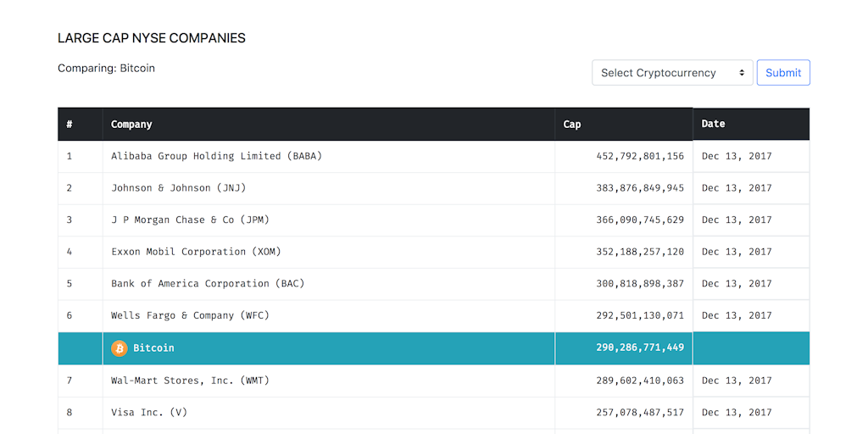
Task: Select Bank of America Corporation (BAC) cell
Action: pos(329,283)
